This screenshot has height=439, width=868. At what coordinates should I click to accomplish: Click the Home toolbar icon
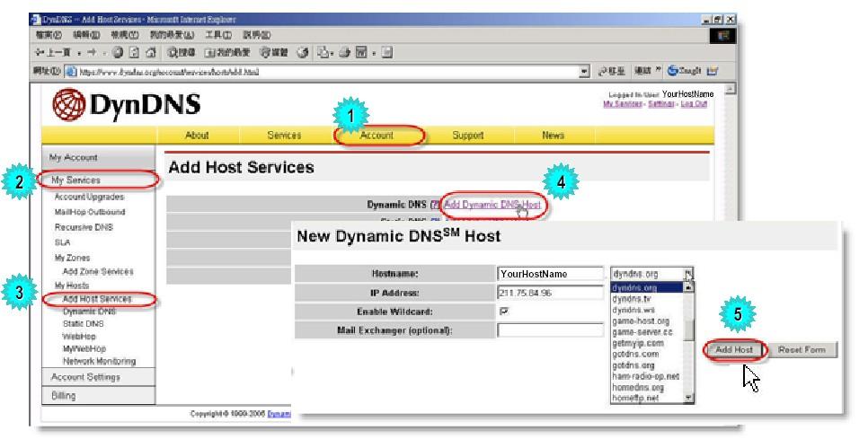151,53
